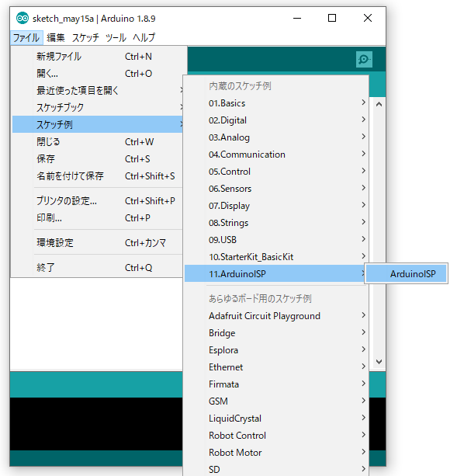Open the ファイル menu
Screen dimensions: 464x476
26,37
